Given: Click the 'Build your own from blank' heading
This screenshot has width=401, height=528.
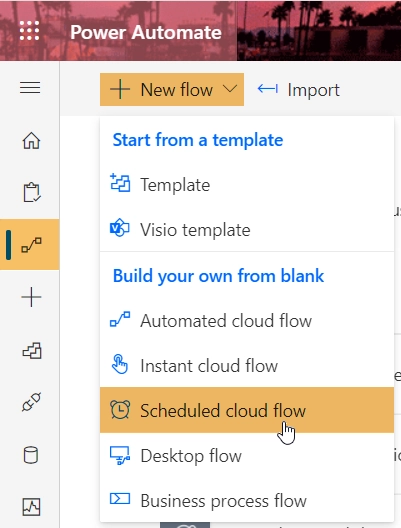Looking at the screenshot, I should pos(218,276).
